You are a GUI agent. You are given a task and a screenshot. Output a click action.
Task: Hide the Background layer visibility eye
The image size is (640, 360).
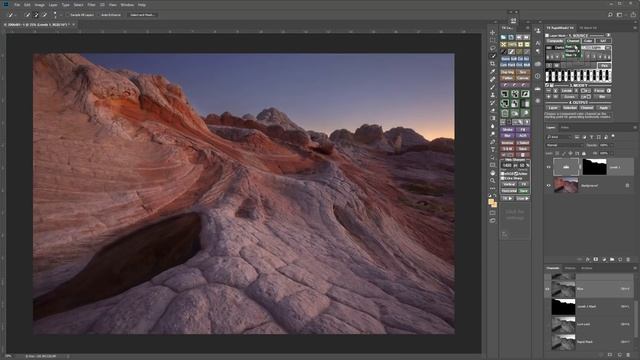tap(549, 186)
